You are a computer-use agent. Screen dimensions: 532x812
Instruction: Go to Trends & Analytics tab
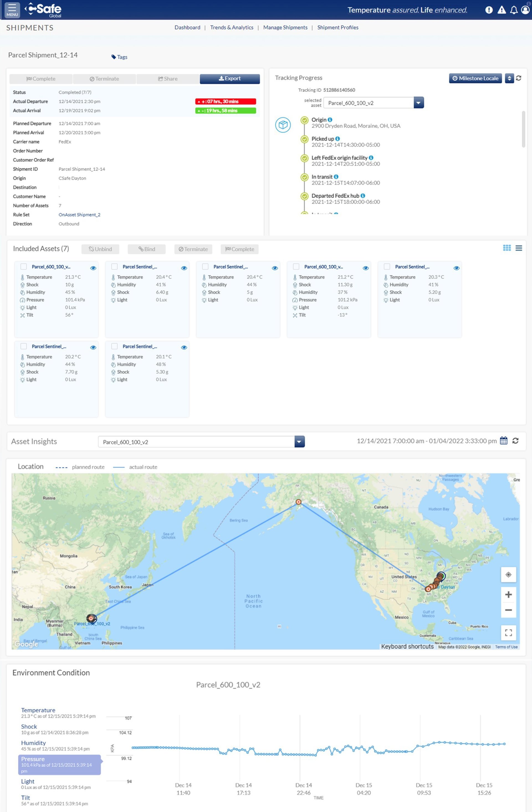coord(232,27)
